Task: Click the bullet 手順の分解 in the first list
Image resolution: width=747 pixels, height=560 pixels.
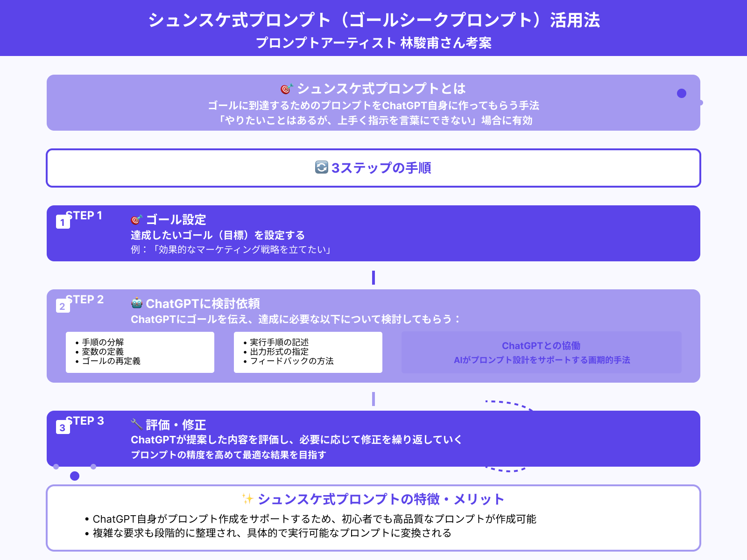Action: point(102,342)
